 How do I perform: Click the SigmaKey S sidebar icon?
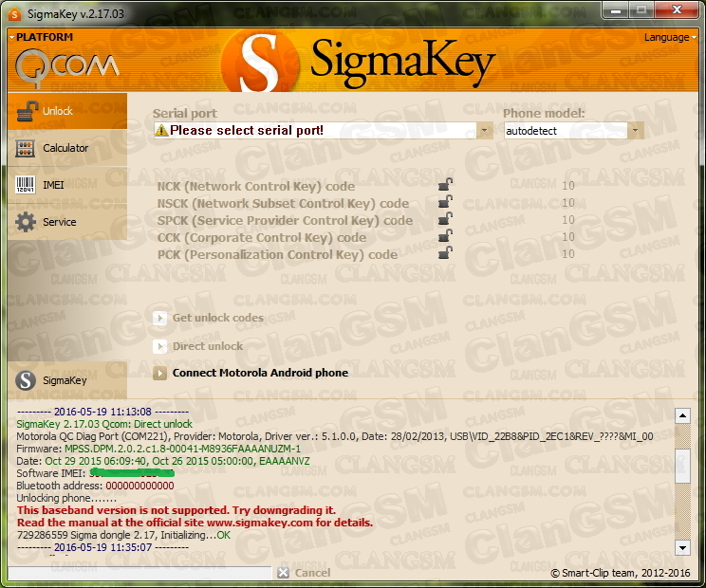coord(26,380)
